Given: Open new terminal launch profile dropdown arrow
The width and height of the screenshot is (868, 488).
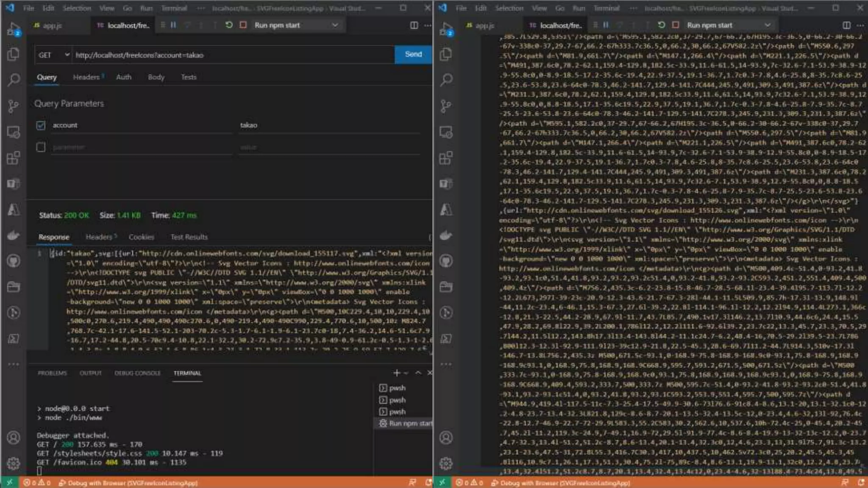Looking at the screenshot, I should (406, 373).
